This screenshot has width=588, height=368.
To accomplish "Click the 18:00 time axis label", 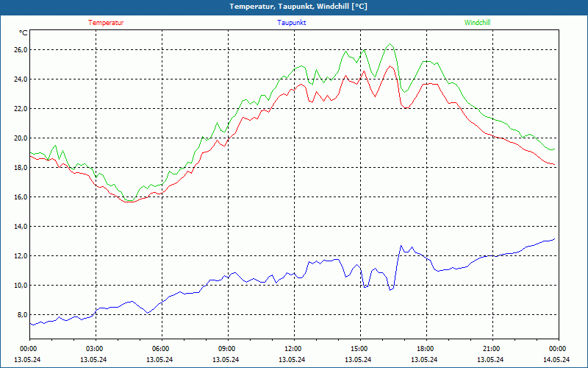I will (x=426, y=349).
